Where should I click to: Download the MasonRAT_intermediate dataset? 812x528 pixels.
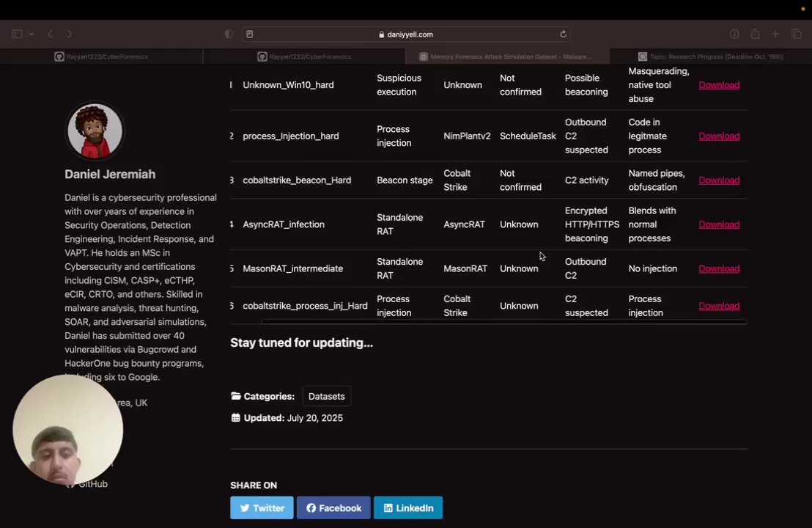tap(719, 268)
